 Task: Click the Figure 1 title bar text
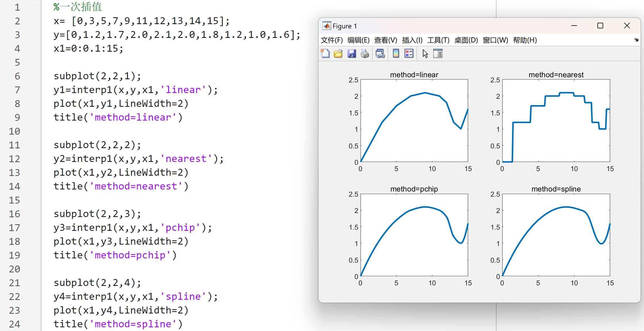click(x=345, y=26)
